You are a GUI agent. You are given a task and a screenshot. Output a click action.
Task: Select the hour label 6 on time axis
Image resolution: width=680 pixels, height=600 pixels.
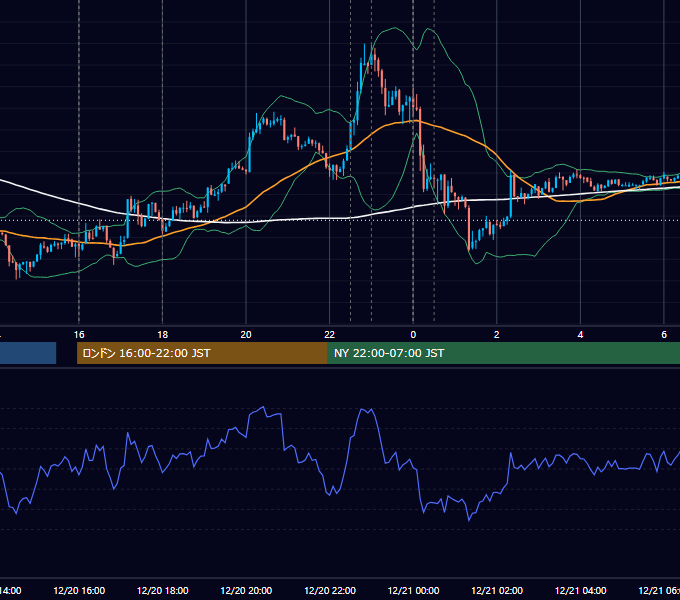[x=664, y=335]
